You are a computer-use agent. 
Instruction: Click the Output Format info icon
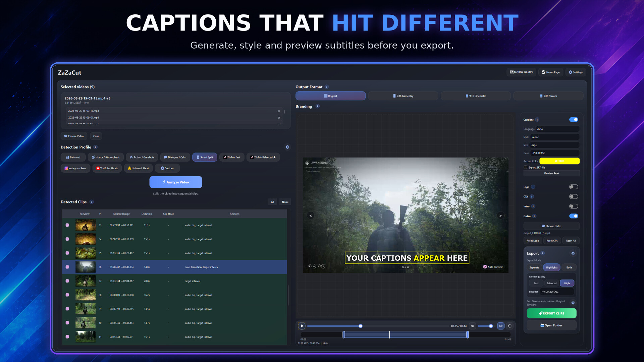(x=327, y=87)
